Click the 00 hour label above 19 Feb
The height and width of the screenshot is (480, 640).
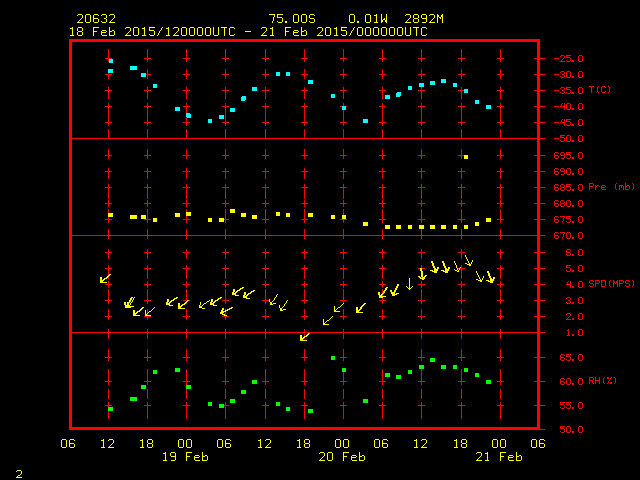tap(185, 444)
